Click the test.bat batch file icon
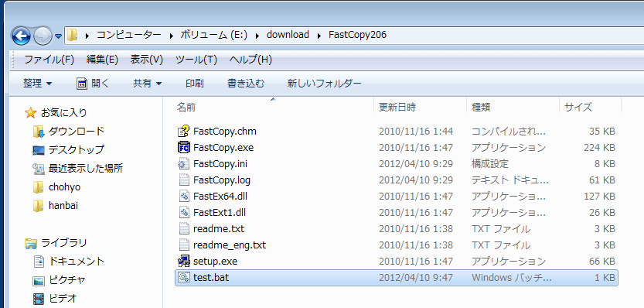 (183, 278)
